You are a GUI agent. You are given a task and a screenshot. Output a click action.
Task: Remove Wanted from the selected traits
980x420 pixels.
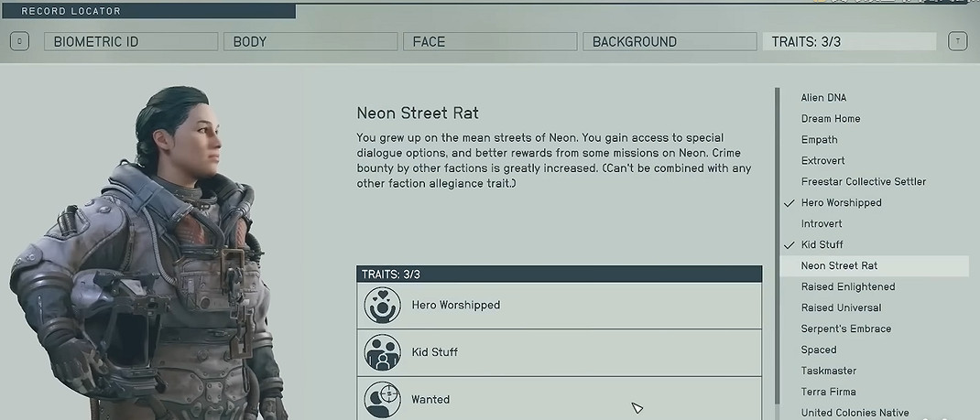point(559,400)
